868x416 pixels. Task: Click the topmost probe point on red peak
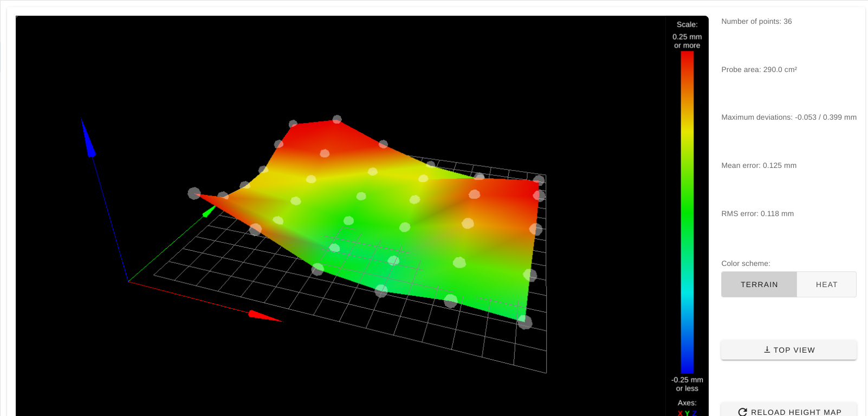click(337, 119)
